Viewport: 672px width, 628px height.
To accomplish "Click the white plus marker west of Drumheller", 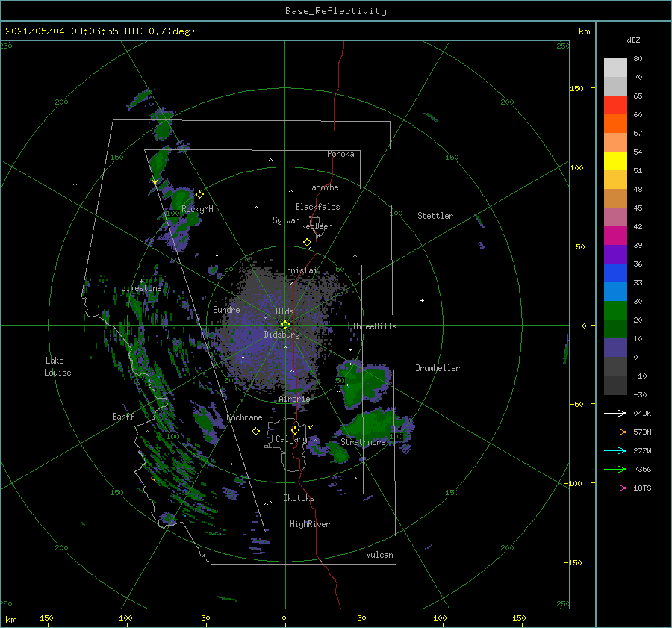I will coord(422,300).
